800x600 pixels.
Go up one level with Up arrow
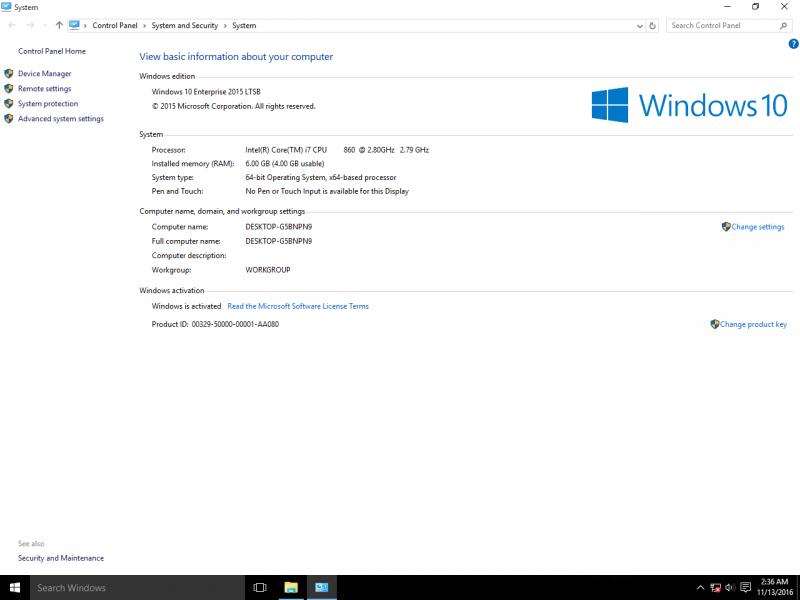(x=59, y=25)
